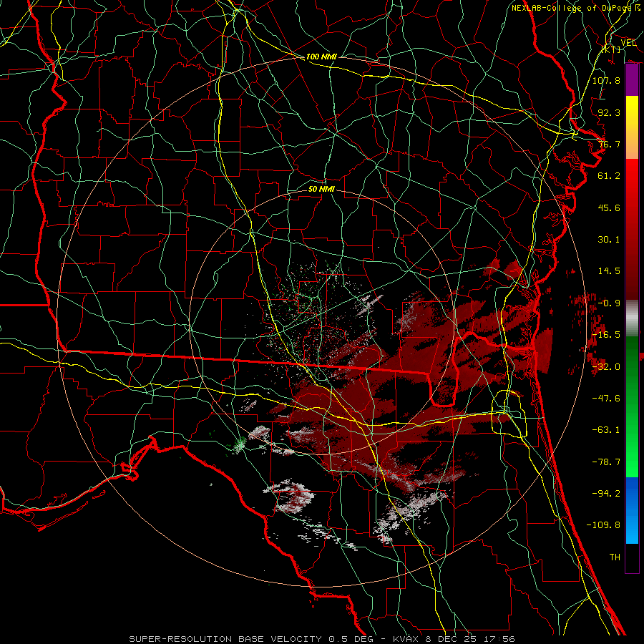Click the 50 NMI range ring label
644x644 pixels.
pyautogui.click(x=321, y=189)
